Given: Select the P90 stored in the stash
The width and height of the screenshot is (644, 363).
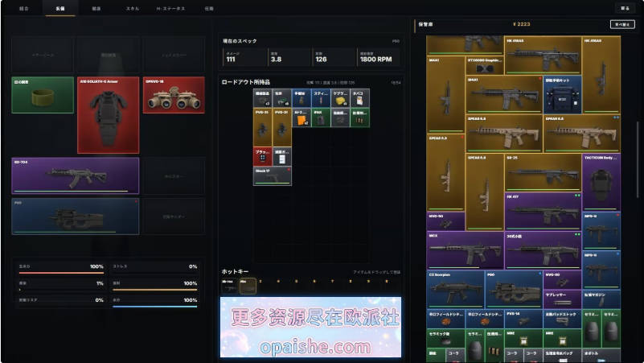Looking at the screenshot, I should pos(514,290).
